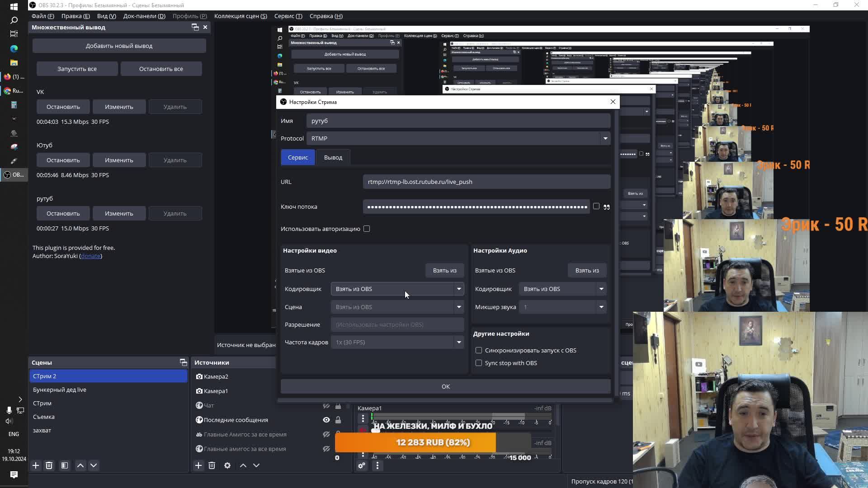Open Камера1 audio mixer three-dot menu

coord(363,418)
